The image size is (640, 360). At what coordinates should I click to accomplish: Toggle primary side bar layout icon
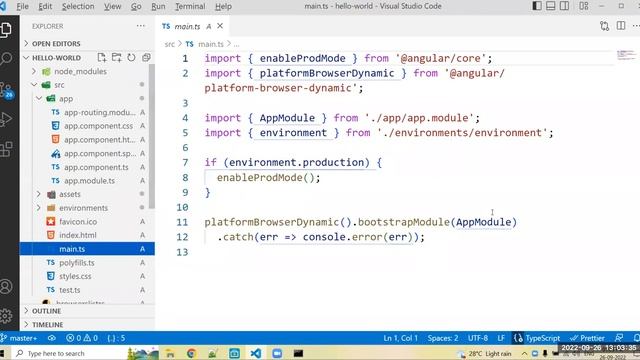(x=537, y=6)
